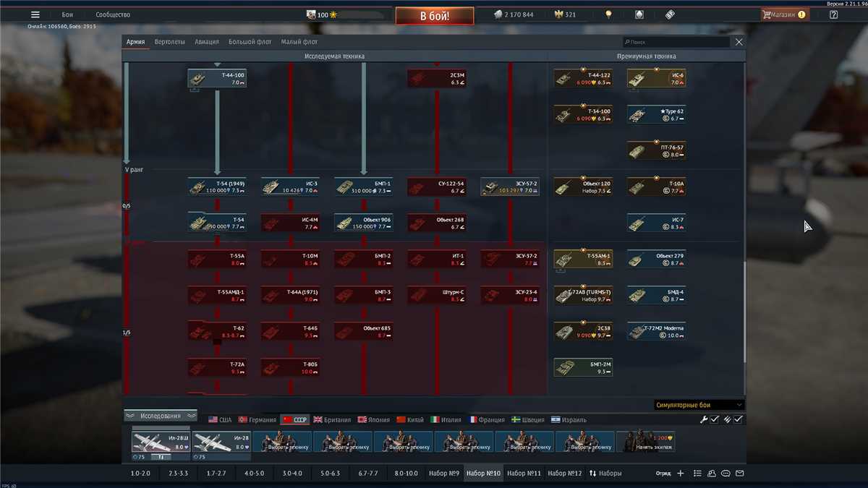The image size is (868, 488).
Task: Click the lightbulb hints icon
Action: click(x=608, y=14)
